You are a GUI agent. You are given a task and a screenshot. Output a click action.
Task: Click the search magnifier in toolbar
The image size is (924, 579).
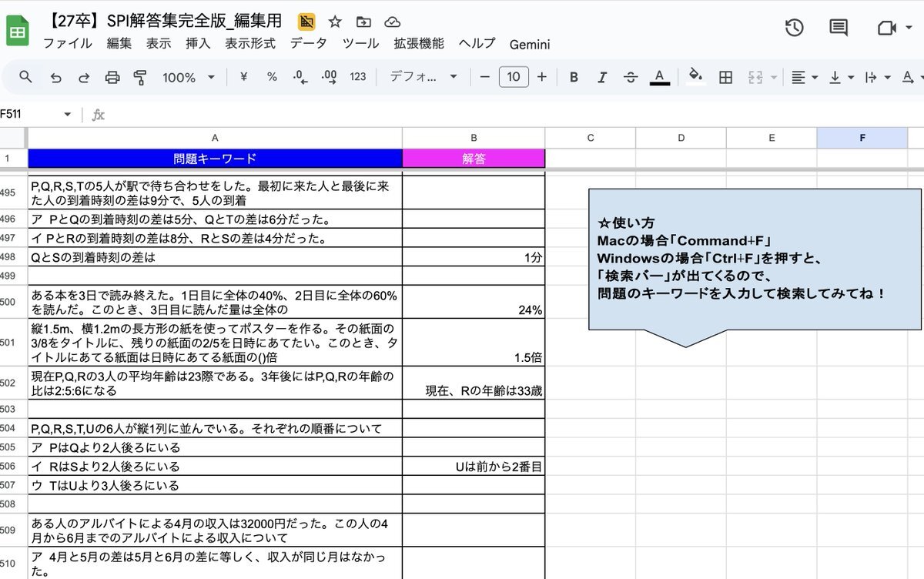[x=26, y=77]
